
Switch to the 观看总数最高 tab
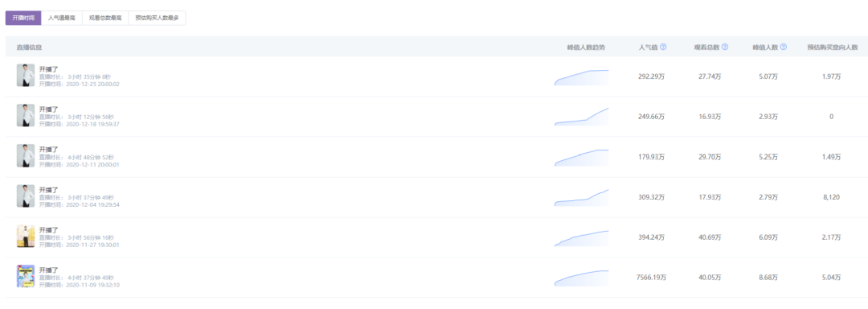105,18
